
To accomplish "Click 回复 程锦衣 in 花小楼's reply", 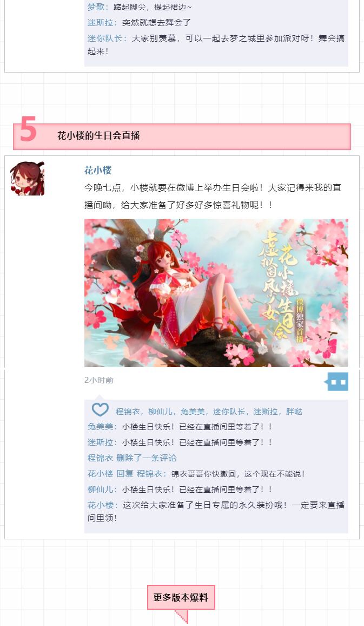I will click(139, 474).
